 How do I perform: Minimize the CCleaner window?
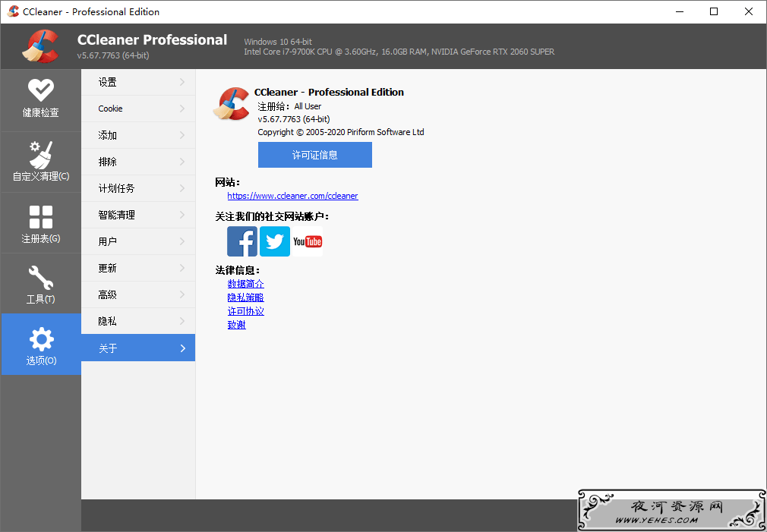(x=680, y=11)
